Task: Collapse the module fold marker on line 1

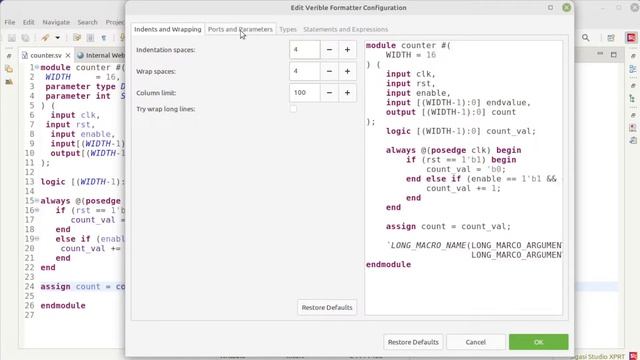Action: pyautogui.click(x=37, y=67)
